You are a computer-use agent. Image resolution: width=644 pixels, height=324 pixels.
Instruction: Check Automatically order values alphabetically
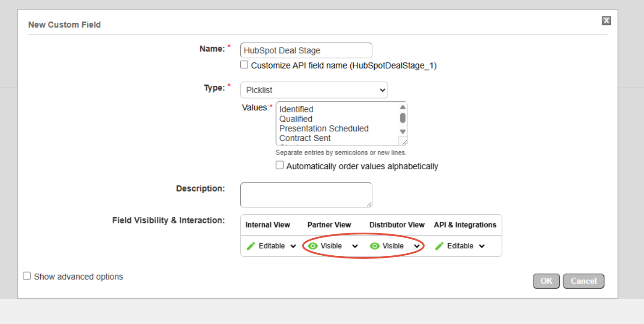pyautogui.click(x=279, y=166)
